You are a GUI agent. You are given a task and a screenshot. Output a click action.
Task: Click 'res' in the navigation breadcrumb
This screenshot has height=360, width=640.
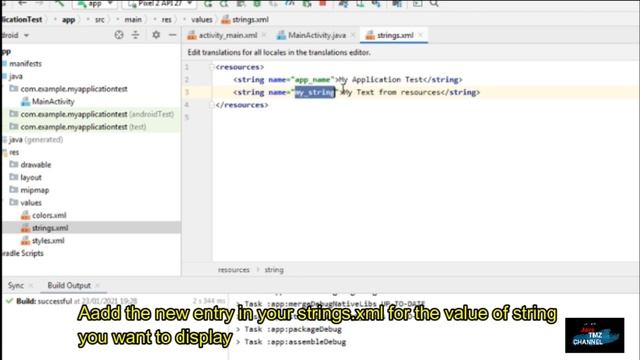(x=167, y=20)
